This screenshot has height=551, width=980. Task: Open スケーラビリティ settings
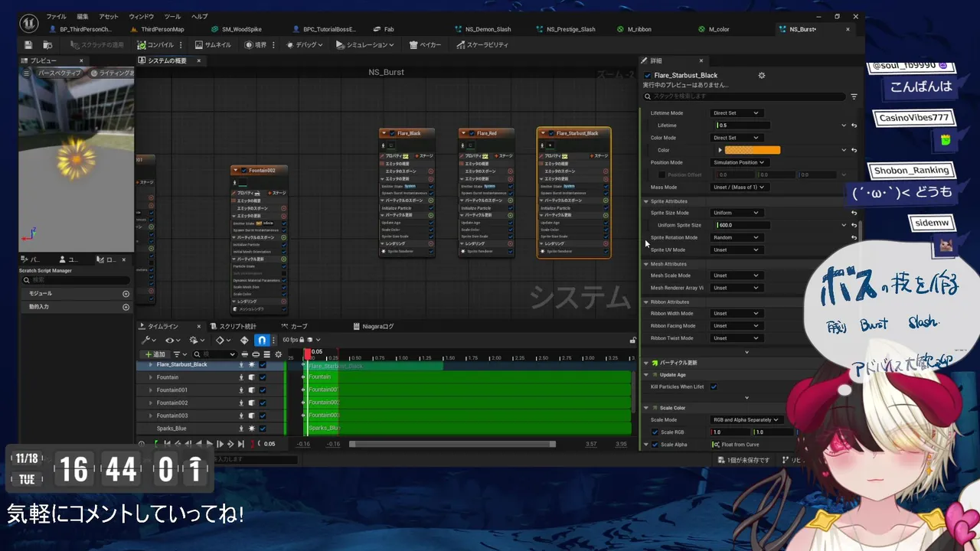[x=482, y=45]
